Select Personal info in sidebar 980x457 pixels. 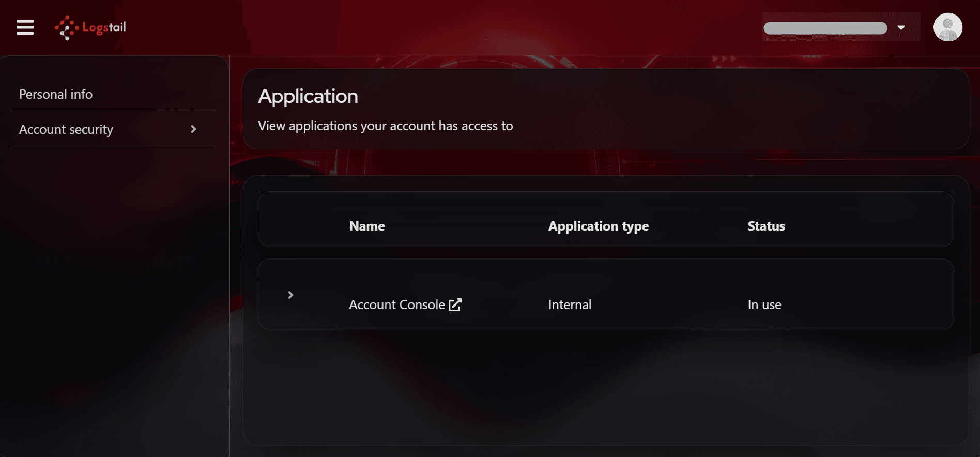56,95
